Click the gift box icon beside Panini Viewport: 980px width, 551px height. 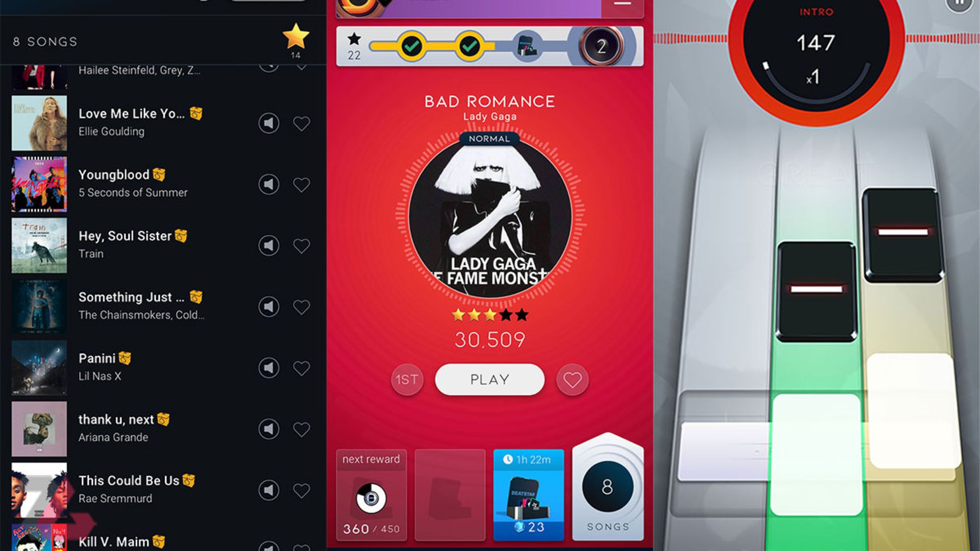pos(125,358)
